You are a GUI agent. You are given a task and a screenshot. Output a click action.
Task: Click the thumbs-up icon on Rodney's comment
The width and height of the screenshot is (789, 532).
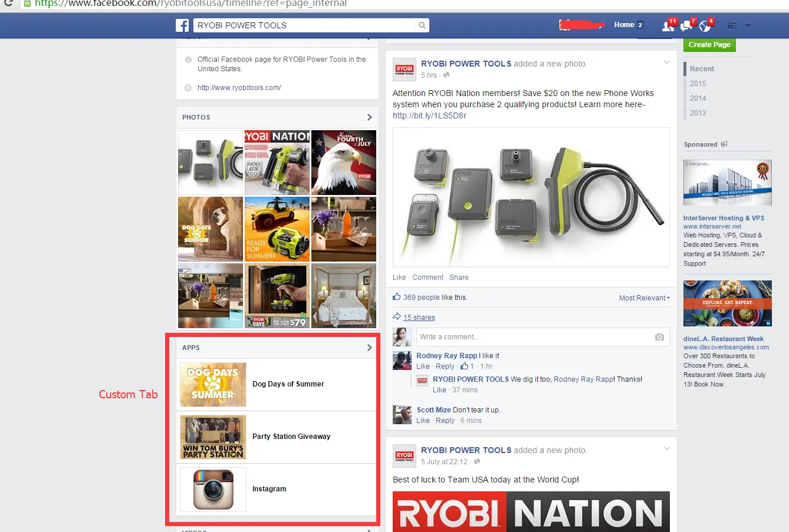tap(465, 366)
